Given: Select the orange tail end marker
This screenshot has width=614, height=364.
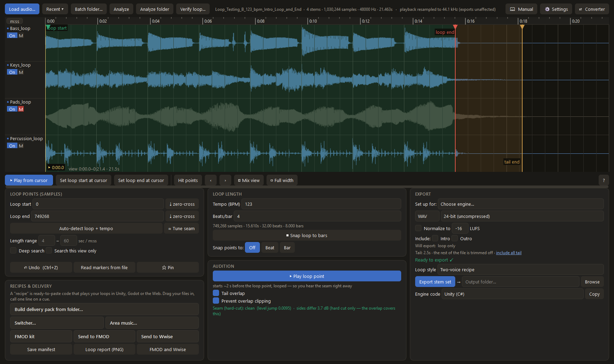Looking at the screenshot, I should 522,27.
